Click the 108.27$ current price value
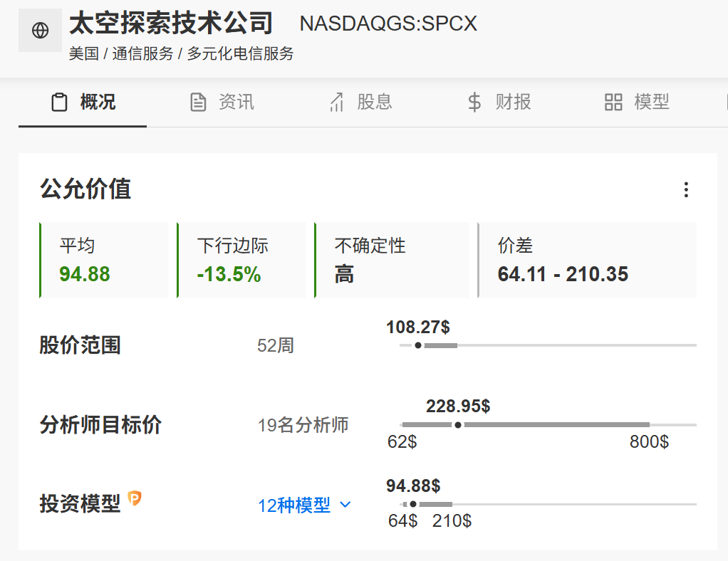 (418, 327)
